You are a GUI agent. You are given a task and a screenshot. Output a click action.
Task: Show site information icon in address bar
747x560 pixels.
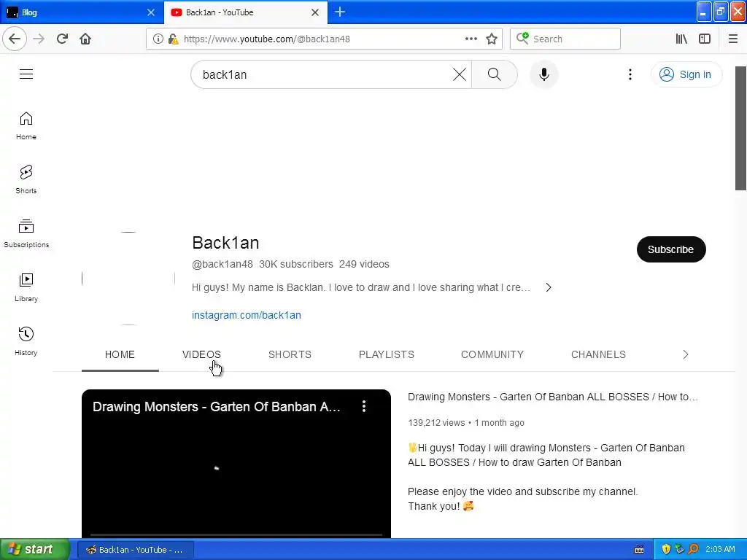coord(158,39)
